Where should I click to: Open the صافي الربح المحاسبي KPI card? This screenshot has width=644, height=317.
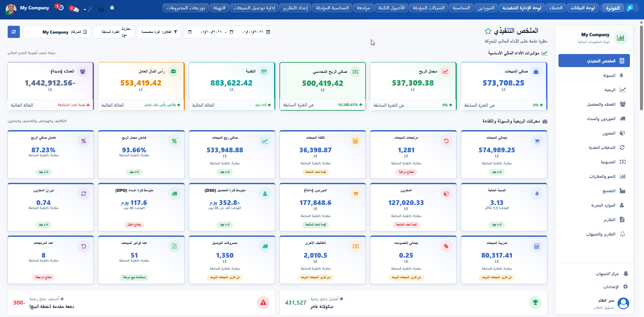pyautogui.click(x=323, y=86)
